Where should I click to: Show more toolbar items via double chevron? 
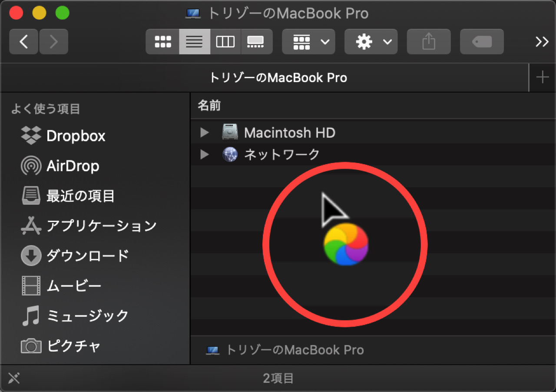pos(542,42)
